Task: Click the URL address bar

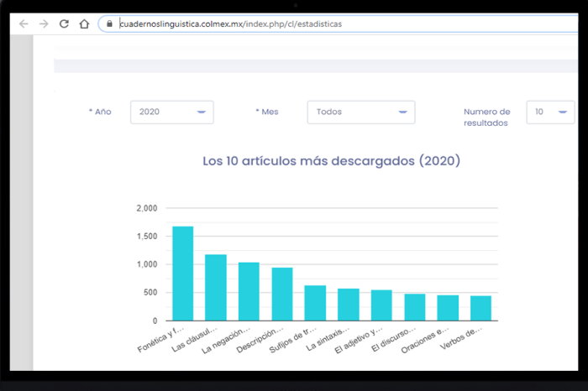Action: coord(336,24)
